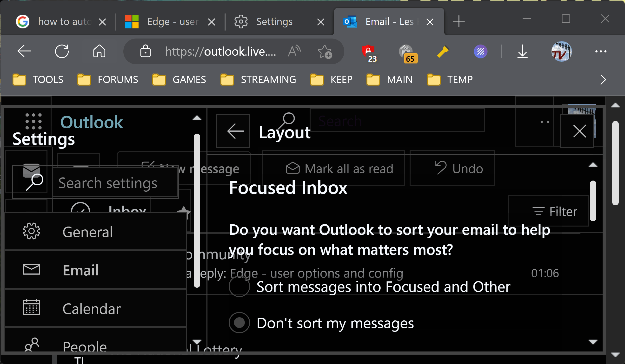Open the GAMES bookmarks folder
The image size is (625, 364).
[179, 79]
